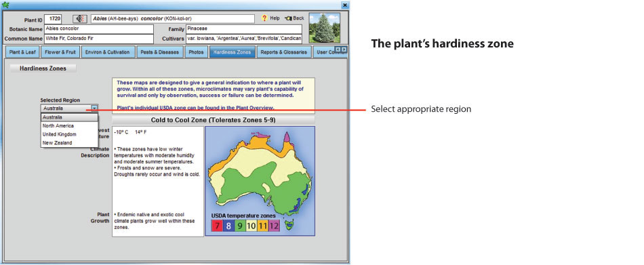Screen dimensions: 644x265
Task: Choose Australia from the region list
Action: click(69, 117)
